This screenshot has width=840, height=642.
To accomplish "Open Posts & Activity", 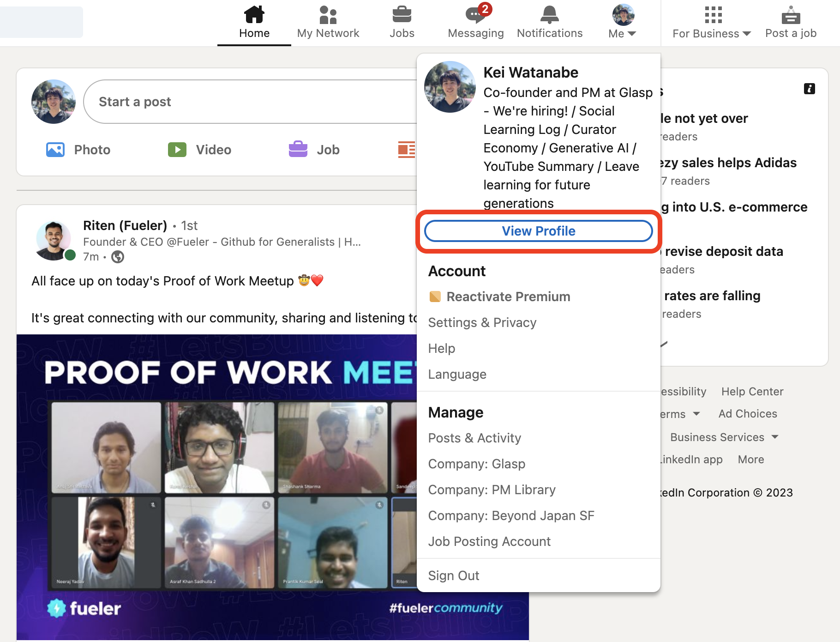I will pos(474,438).
